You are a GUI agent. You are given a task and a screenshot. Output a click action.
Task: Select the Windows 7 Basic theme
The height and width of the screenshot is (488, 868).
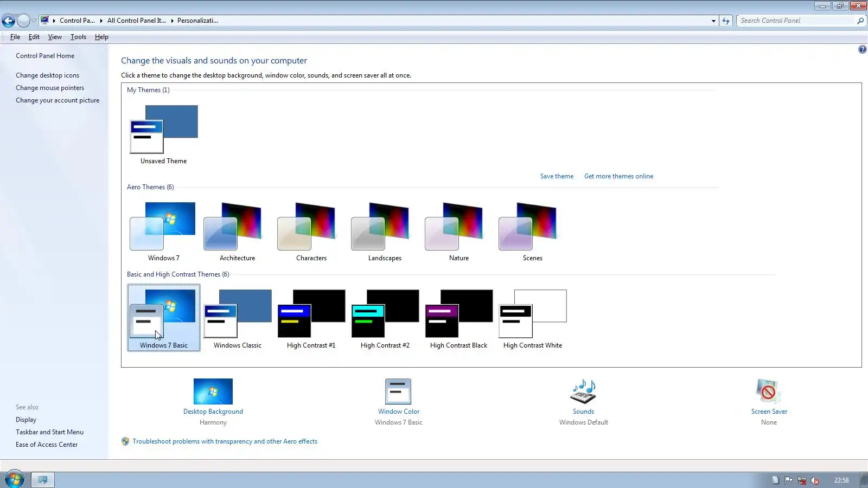pyautogui.click(x=163, y=318)
